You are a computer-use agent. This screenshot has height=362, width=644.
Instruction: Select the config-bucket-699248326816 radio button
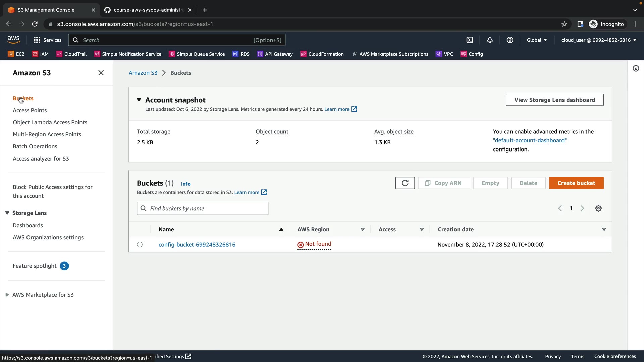point(140,245)
